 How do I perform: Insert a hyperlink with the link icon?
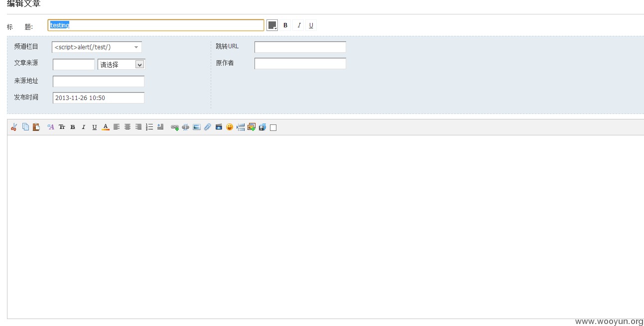click(x=175, y=127)
